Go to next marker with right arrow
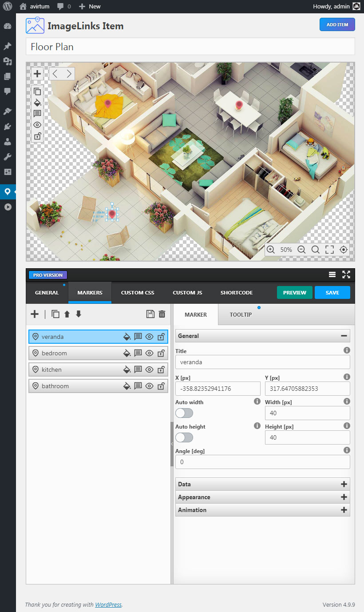Image resolution: width=364 pixels, height=612 pixels. [x=69, y=74]
